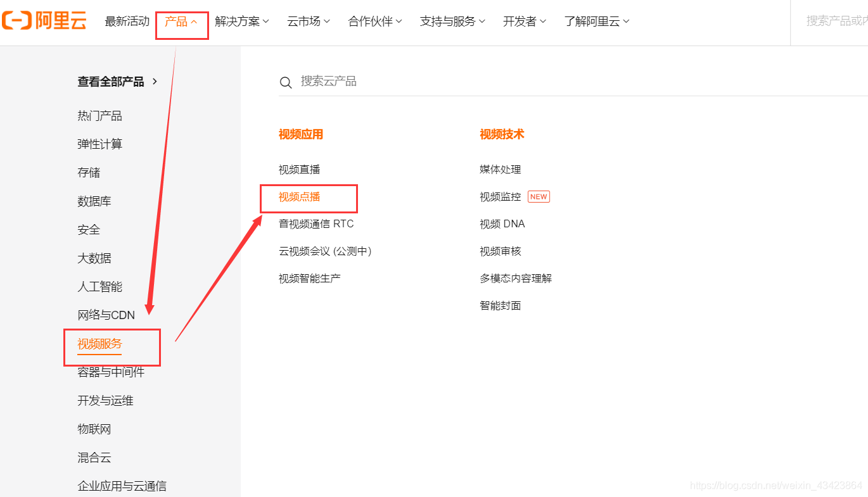Select 视频服务 category in the sidebar
This screenshot has height=497, width=868.
point(99,344)
